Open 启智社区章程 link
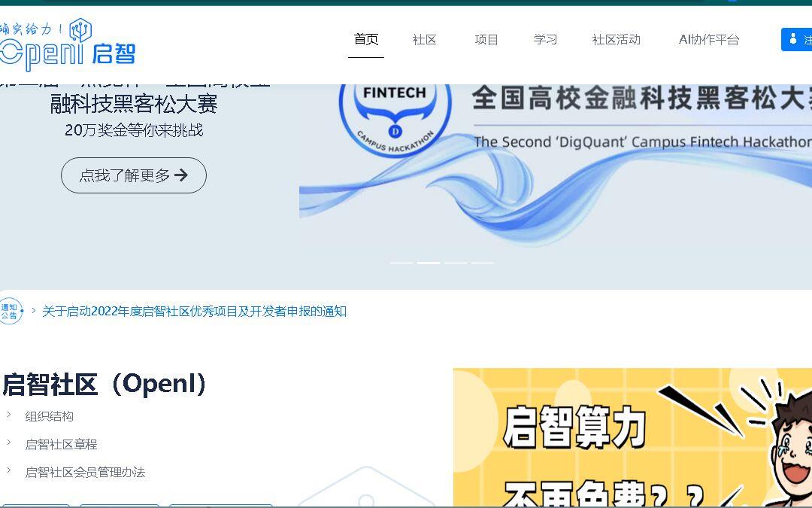Image resolution: width=812 pixels, height=508 pixels. [61, 444]
